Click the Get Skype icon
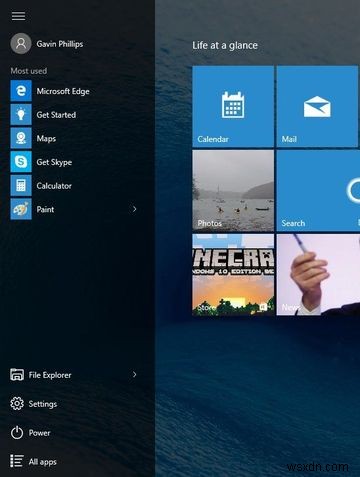This screenshot has height=477, width=360. [21, 162]
